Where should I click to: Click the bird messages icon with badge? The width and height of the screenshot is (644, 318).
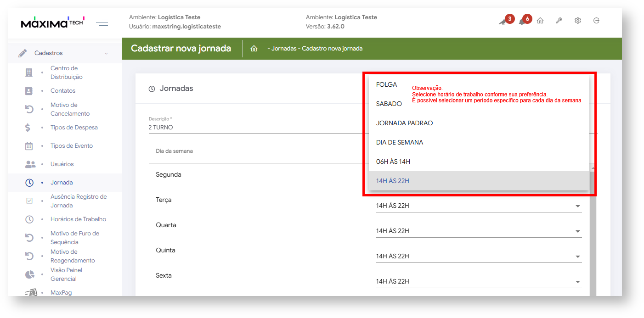pyautogui.click(x=503, y=22)
